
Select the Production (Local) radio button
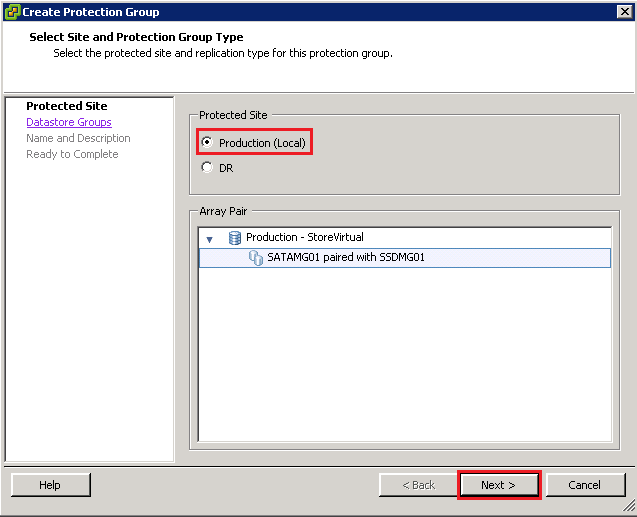click(207, 142)
